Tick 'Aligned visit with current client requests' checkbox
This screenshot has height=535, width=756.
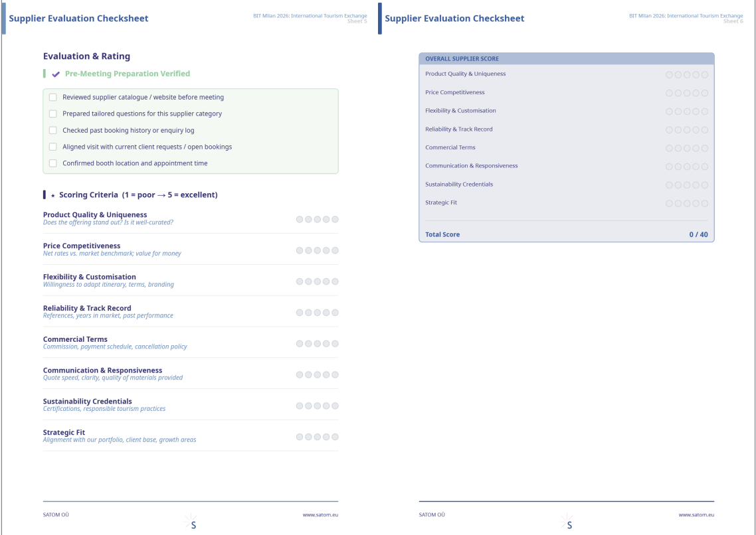pos(53,147)
